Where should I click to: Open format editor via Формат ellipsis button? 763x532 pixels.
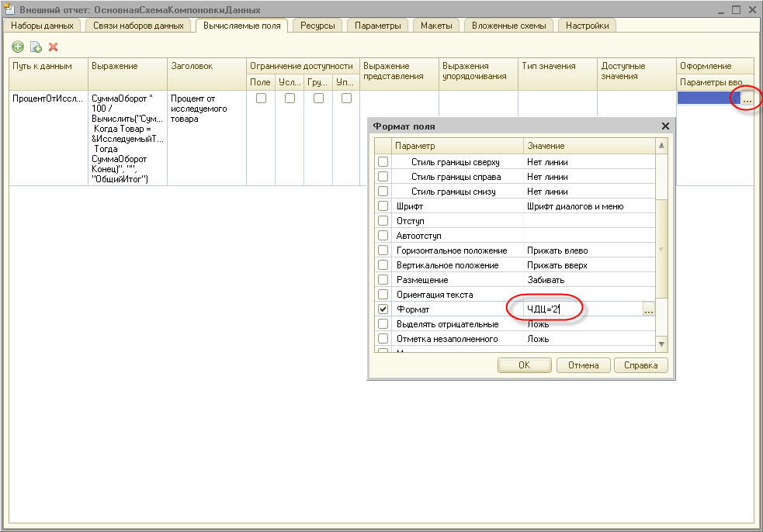649,309
